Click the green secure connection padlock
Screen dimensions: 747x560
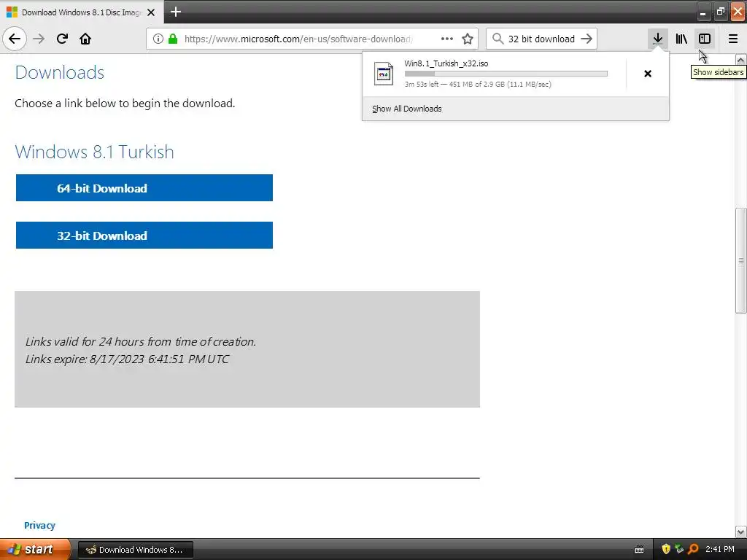[173, 39]
